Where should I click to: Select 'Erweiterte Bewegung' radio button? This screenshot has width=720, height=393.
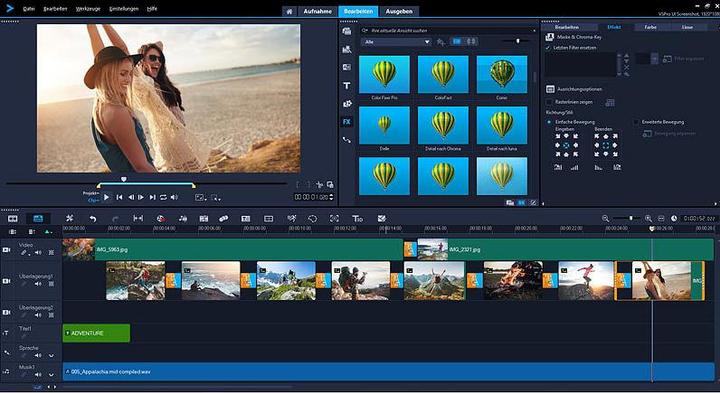pyautogui.click(x=636, y=122)
